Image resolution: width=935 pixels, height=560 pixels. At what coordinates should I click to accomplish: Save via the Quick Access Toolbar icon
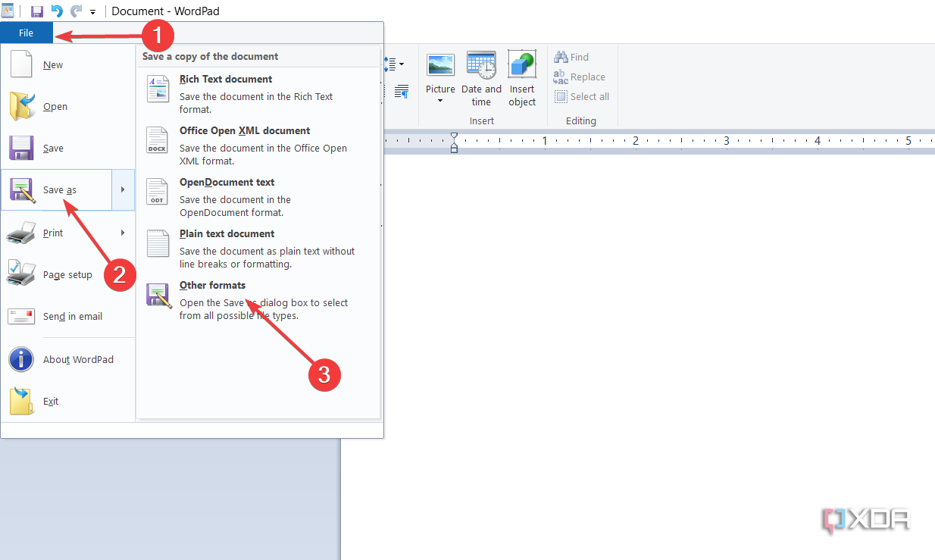pos(36,11)
